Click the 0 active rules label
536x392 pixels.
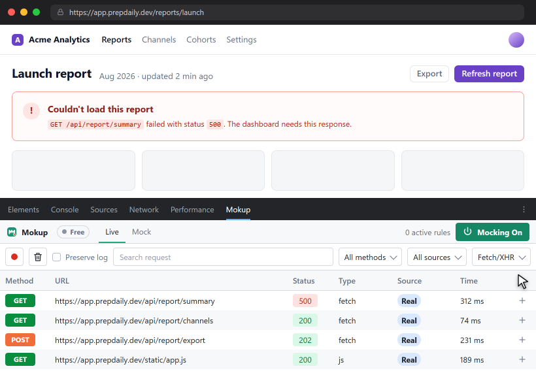click(427, 233)
